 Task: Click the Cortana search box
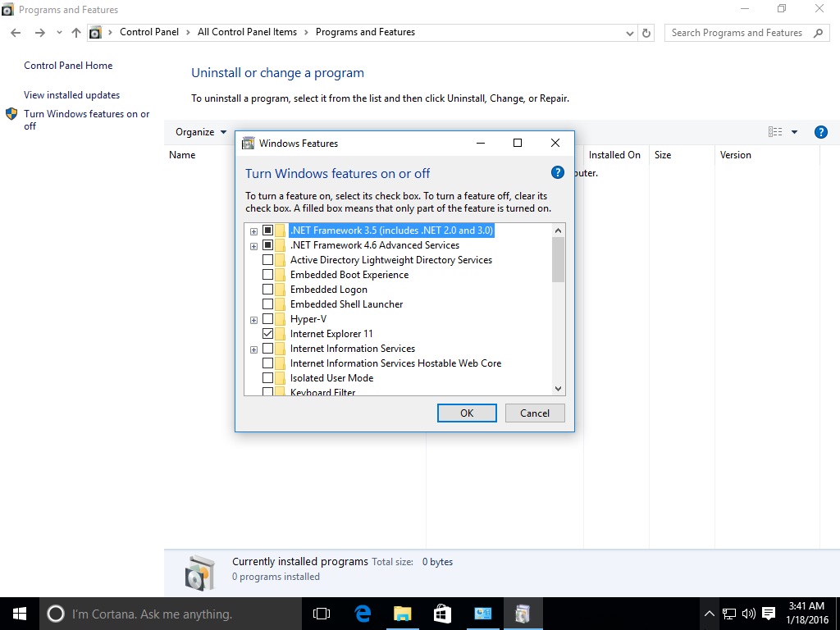coord(171,614)
